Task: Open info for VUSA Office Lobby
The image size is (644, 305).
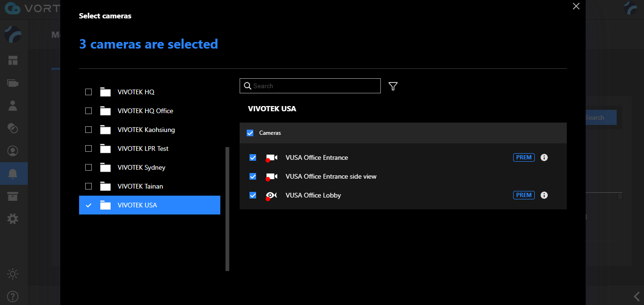Action: click(x=544, y=195)
